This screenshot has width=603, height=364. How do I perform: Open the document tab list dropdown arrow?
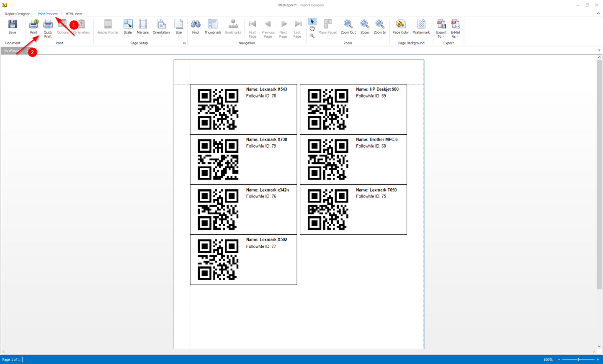click(599, 51)
